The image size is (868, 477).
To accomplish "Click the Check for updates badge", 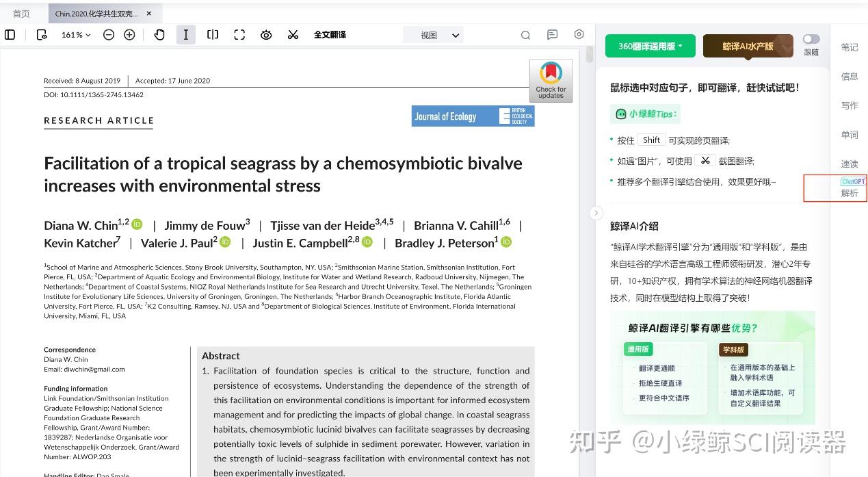I will pyautogui.click(x=551, y=81).
